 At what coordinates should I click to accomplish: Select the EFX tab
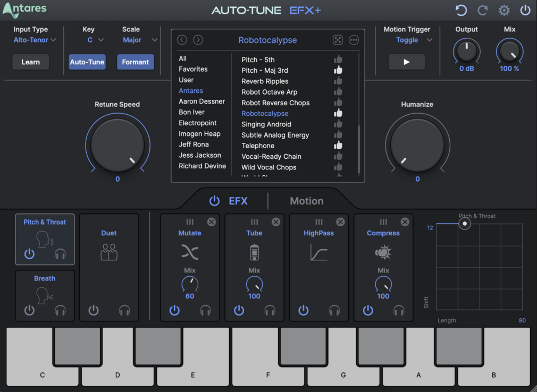click(238, 201)
